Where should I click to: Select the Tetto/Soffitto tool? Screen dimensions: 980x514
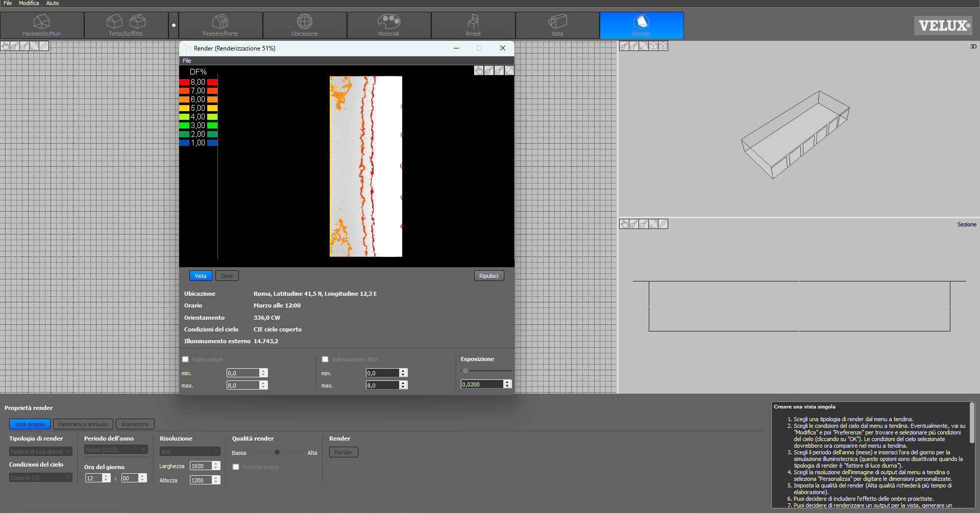coord(126,25)
